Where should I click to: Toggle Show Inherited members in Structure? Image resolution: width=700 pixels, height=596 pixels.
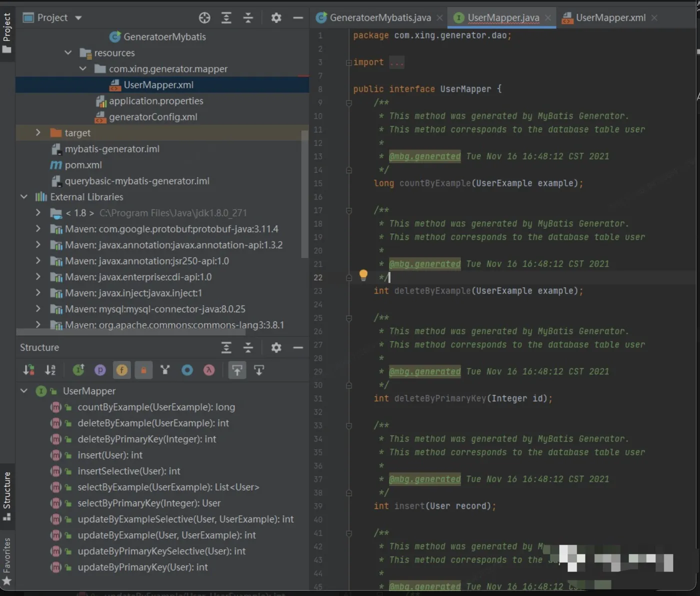pos(165,370)
